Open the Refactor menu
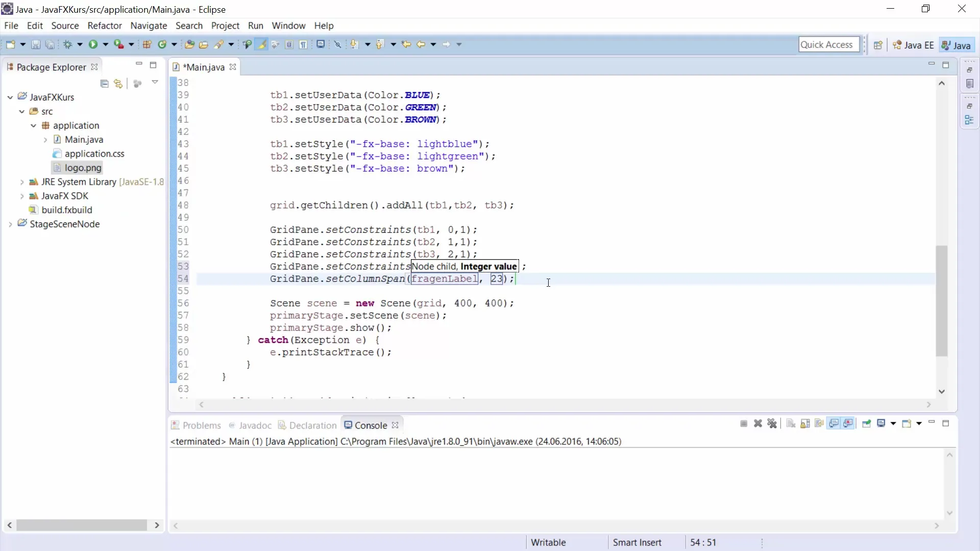 pyautogui.click(x=105, y=26)
